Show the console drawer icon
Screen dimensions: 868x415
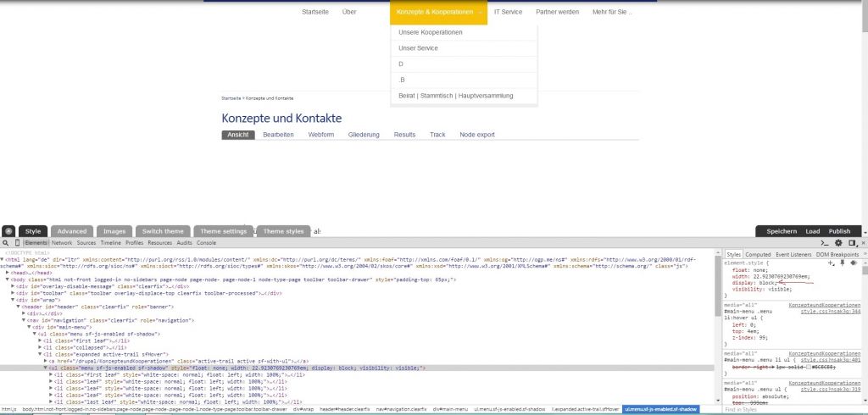coord(826,242)
